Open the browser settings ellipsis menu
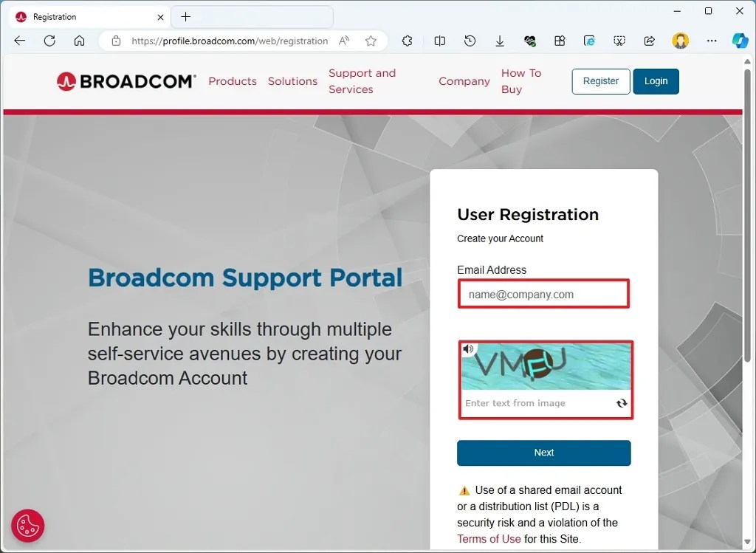 click(x=711, y=41)
